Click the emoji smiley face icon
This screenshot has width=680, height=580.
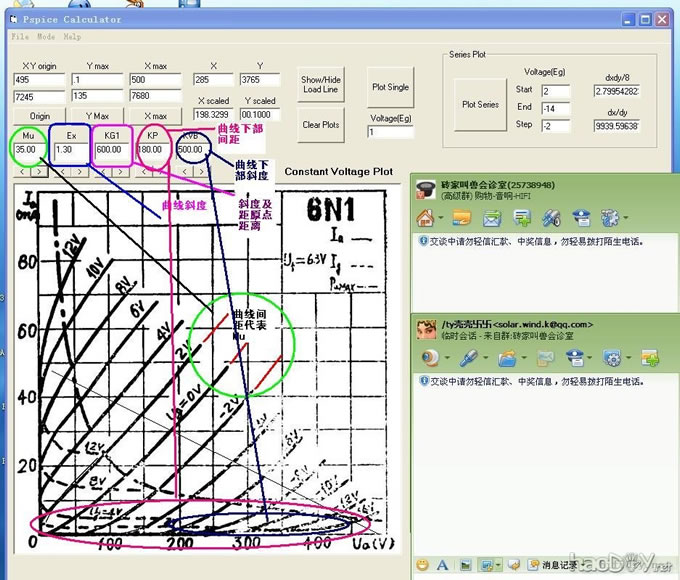tap(422, 567)
